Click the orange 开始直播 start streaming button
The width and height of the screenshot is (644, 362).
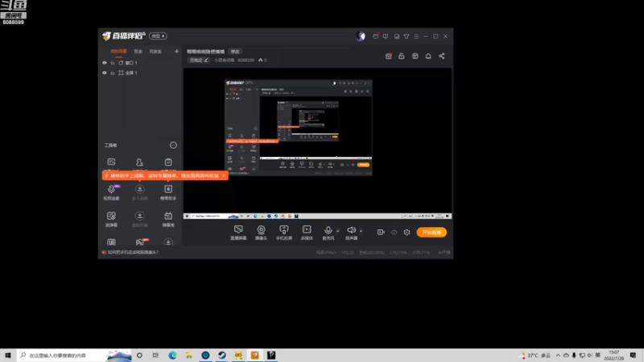431,232
